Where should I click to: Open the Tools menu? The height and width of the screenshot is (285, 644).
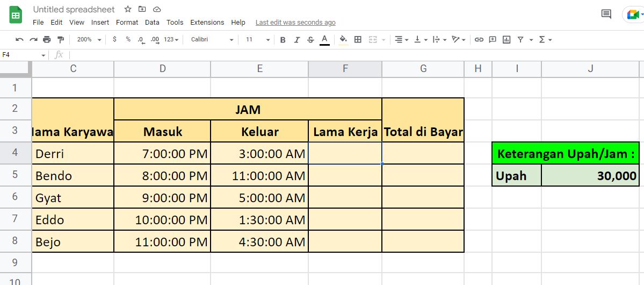coord(175,22)
